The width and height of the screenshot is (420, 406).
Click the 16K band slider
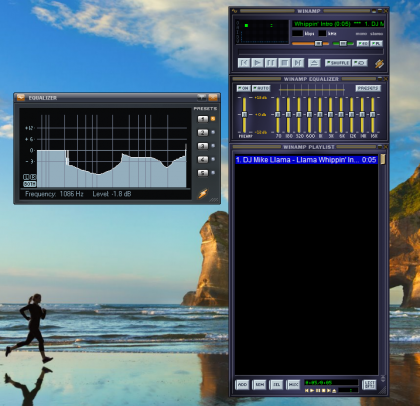(373, 115)
